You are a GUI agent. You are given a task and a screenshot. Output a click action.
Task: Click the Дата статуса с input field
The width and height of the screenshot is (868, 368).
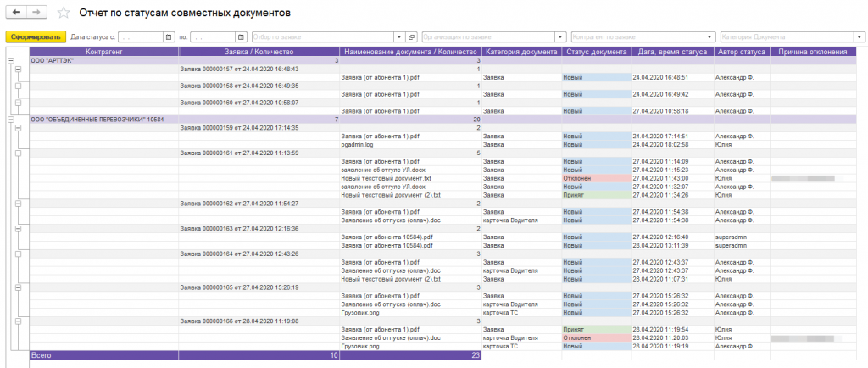141,37
